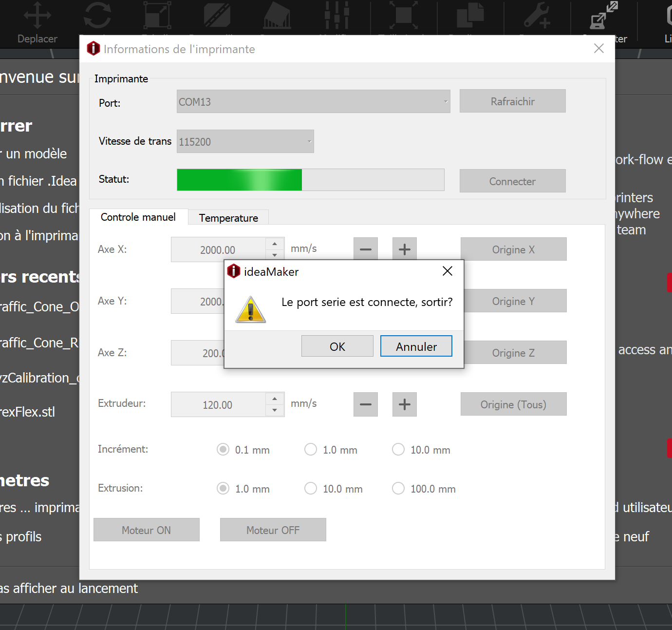Screen dimensions: 672x630
Task: Click the Origine Z button
Action: tap(515, 353)
